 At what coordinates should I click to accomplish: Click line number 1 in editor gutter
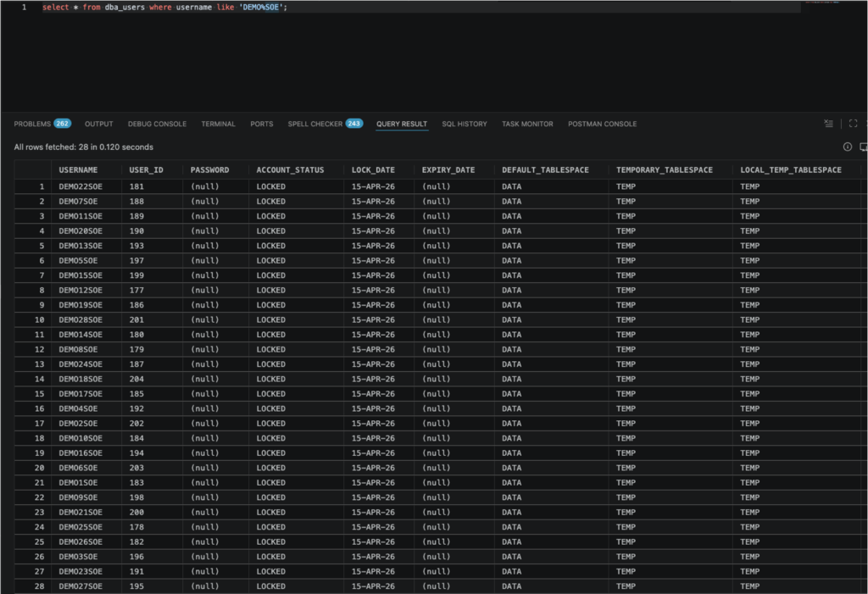tap(24, 7)
